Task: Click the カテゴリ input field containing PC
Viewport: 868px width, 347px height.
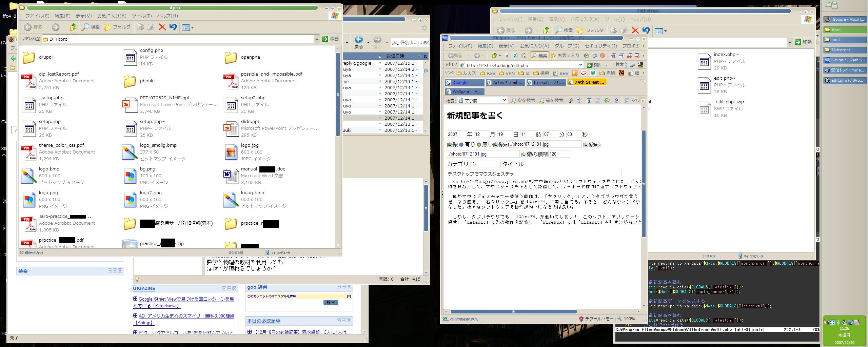Action: coord(484,164)
